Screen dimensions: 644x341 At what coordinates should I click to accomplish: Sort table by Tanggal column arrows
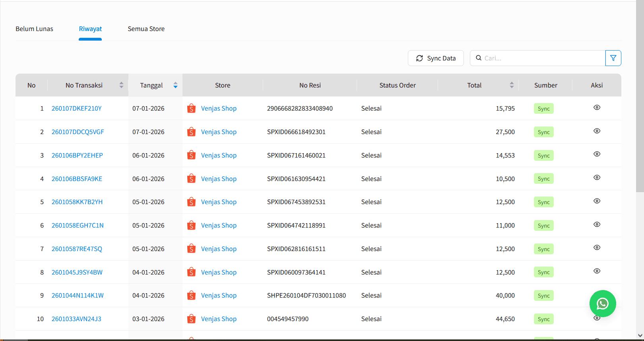pos(175,85)
